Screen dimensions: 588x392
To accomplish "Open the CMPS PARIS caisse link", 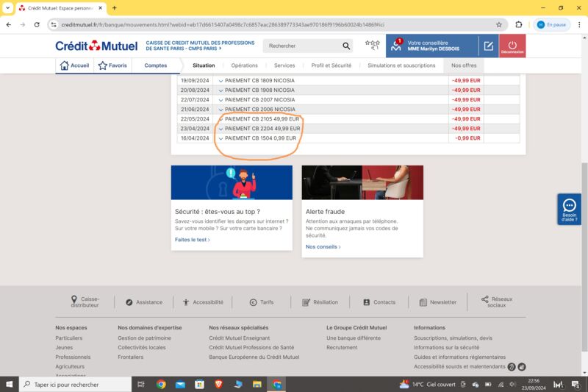I will point(200,46).
